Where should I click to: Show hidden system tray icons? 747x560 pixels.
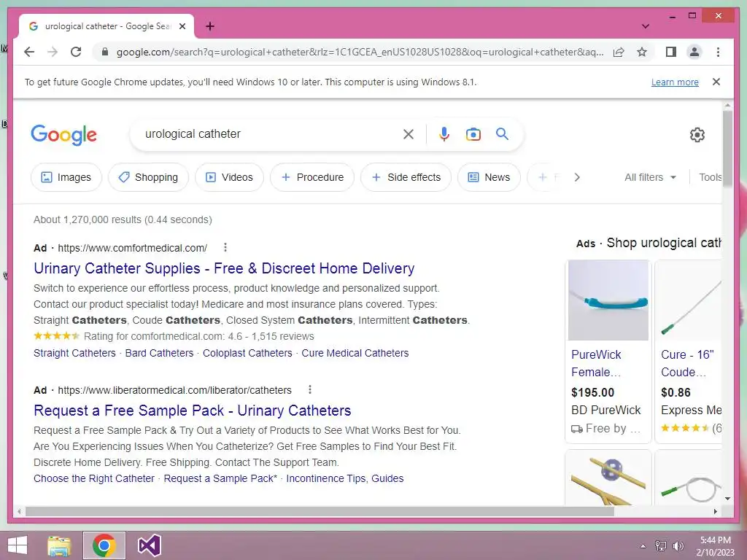[x=643, y=546]
